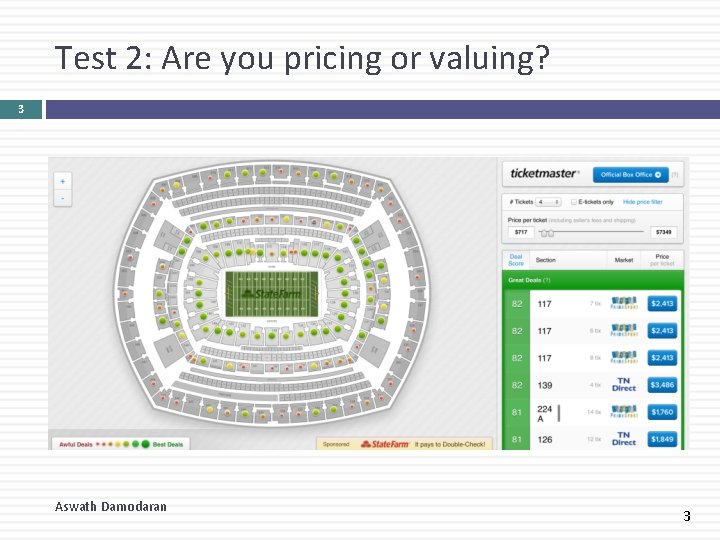
Task: Click the Hide price filter link
Action: (643, 202)
